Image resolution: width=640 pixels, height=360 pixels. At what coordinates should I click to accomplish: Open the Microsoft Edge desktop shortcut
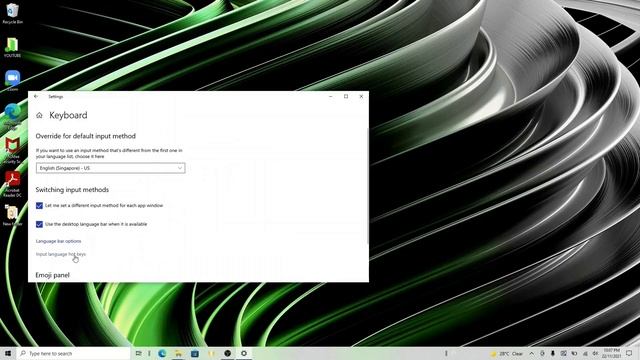(12, 116)
